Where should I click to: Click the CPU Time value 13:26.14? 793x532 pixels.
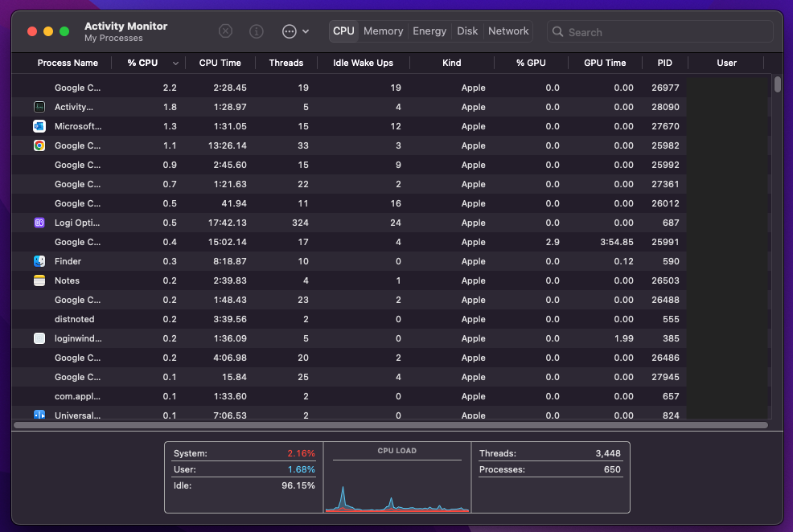coord(228,145)
